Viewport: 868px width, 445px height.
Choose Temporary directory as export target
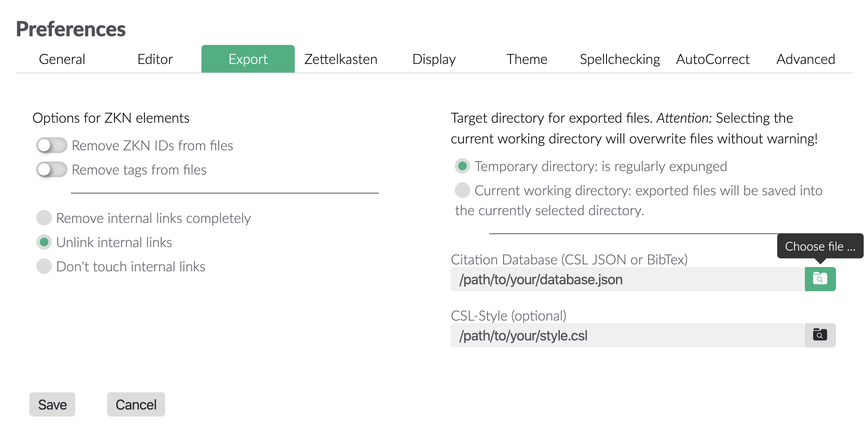click(462, 166)
